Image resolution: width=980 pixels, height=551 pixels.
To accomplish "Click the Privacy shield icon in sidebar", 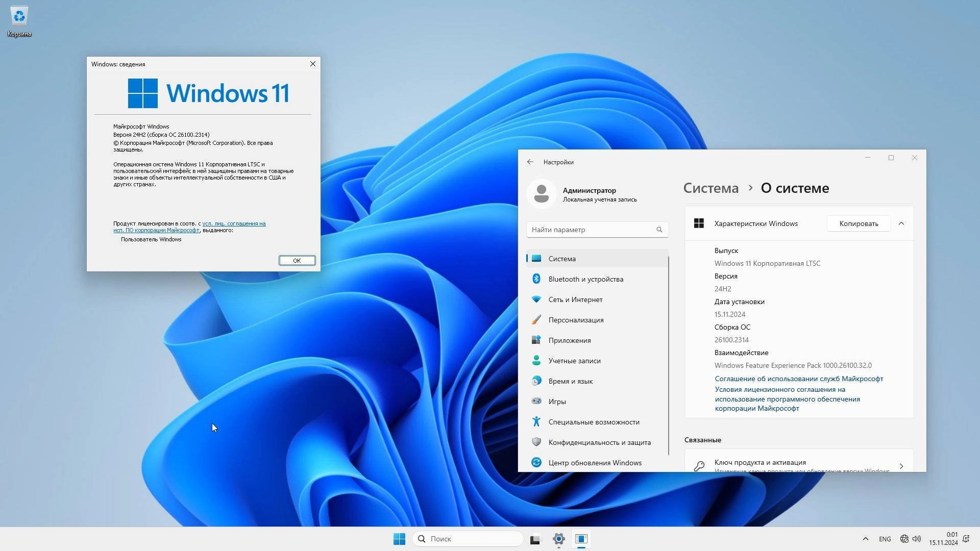I will click(536, 442).
